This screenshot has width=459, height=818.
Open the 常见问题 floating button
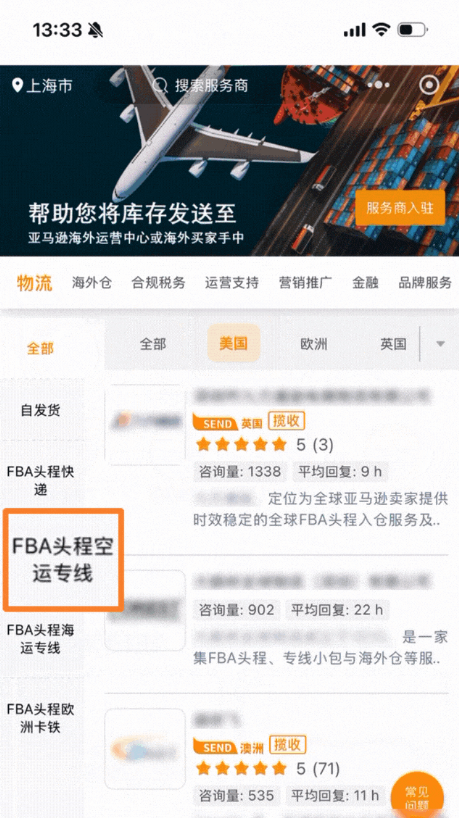tap(417, 795)
